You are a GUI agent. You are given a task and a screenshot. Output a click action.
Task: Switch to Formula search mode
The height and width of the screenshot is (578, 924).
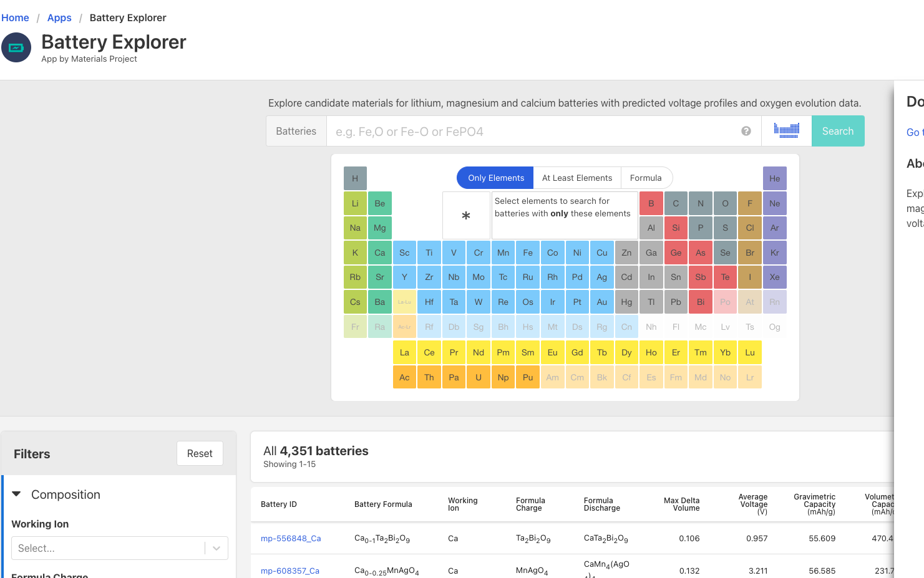coord(645,178)
